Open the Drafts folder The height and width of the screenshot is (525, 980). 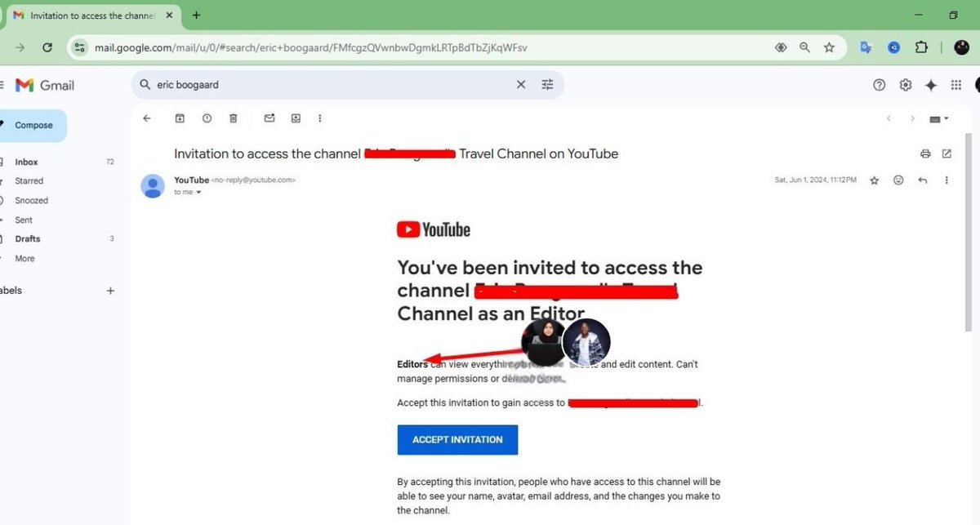pyautogui.click(x=27, y=239)
